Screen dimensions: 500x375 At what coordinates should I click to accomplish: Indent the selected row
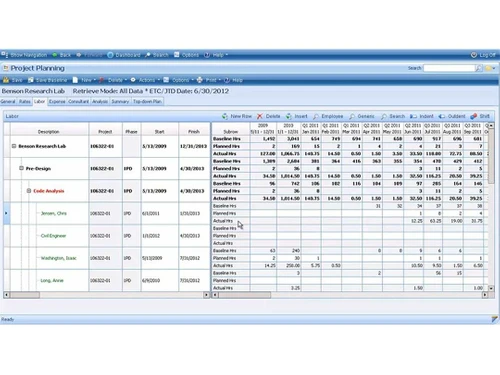[422, 116]
